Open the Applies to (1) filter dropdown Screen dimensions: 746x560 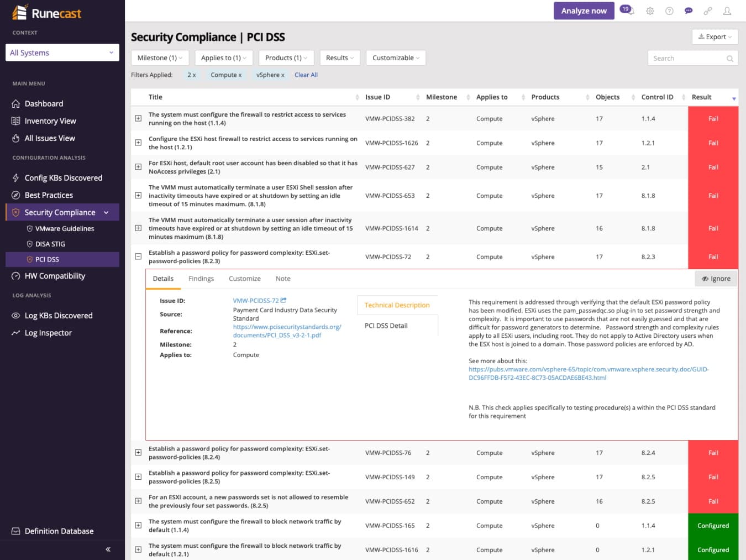pyautogui.click(x=224, y=58)
